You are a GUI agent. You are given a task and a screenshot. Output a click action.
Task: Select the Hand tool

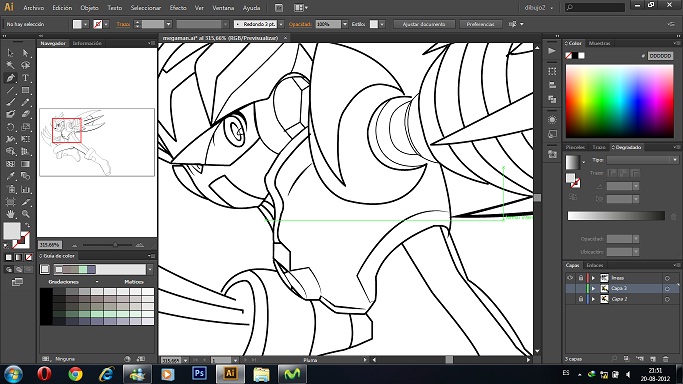point(10,214)
